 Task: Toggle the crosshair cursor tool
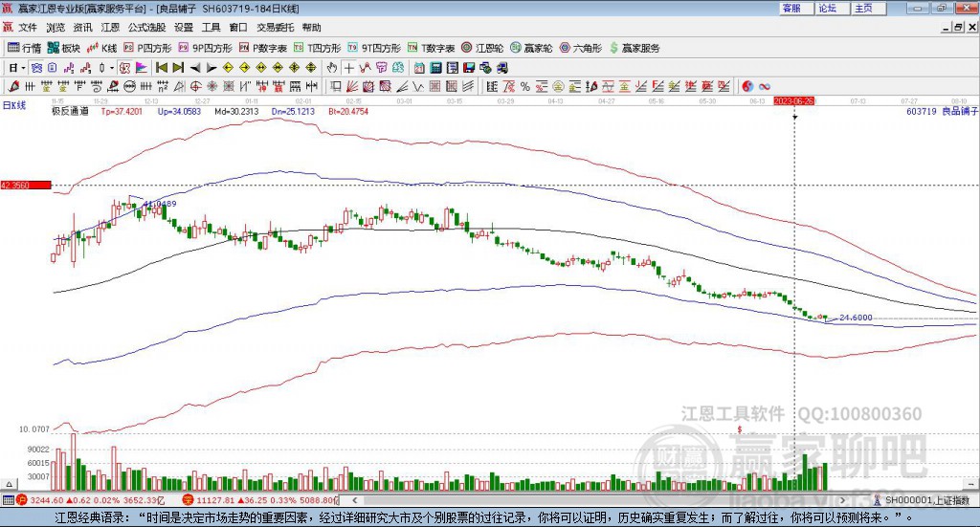coord(348,68)
